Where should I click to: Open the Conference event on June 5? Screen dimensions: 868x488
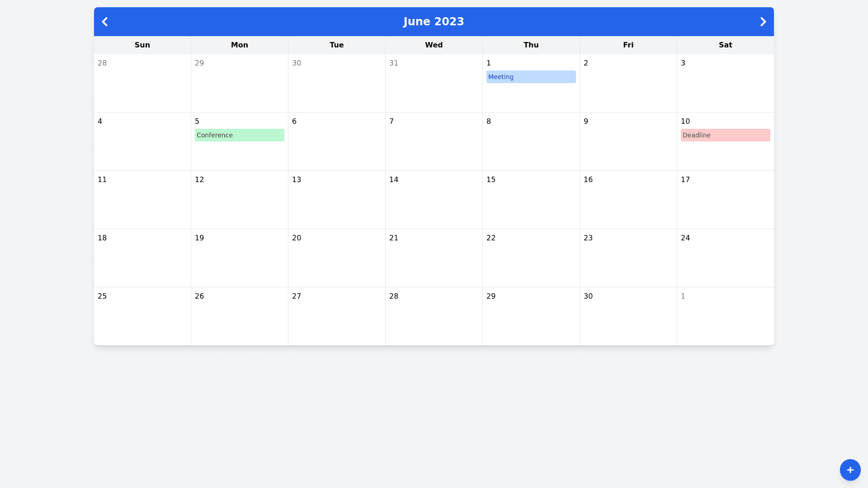239,135
